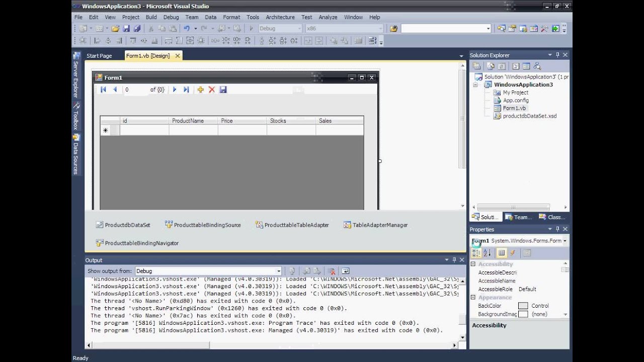Click the Categorized view icon in Properties
644x362 pixels.
point(476,253)
